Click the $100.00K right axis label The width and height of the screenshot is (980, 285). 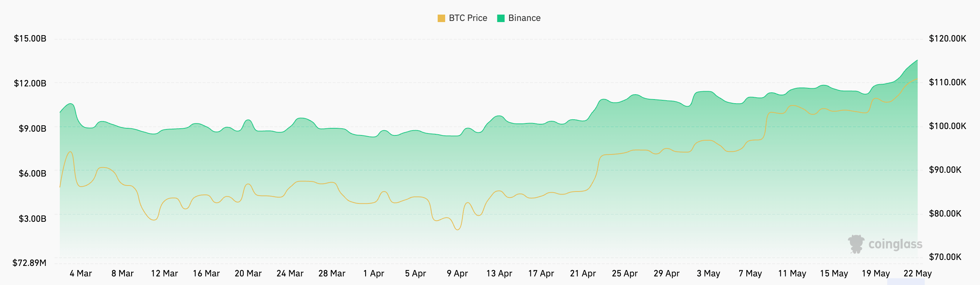(x=947, y=126)
